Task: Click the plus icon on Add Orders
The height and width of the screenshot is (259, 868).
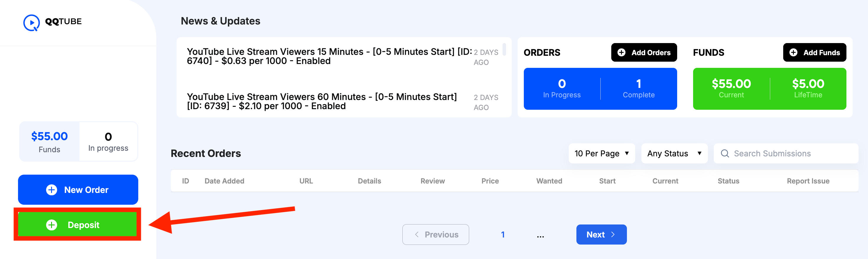Action: pos(621,53)
